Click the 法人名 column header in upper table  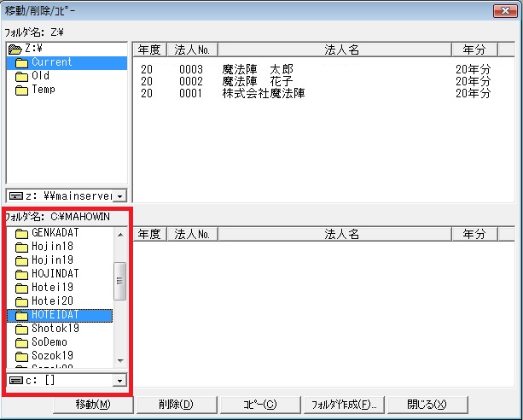click(x=329, y=50)
